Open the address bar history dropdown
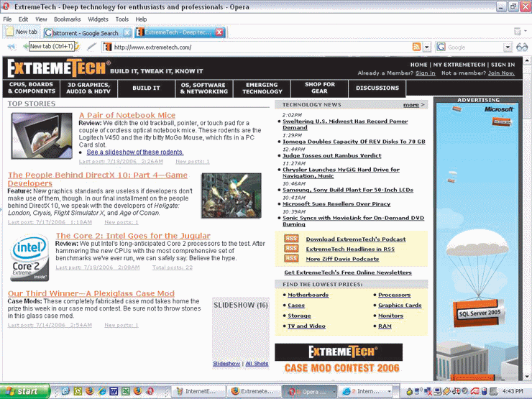This screenshot has height=399, width=532. point(427,47)
